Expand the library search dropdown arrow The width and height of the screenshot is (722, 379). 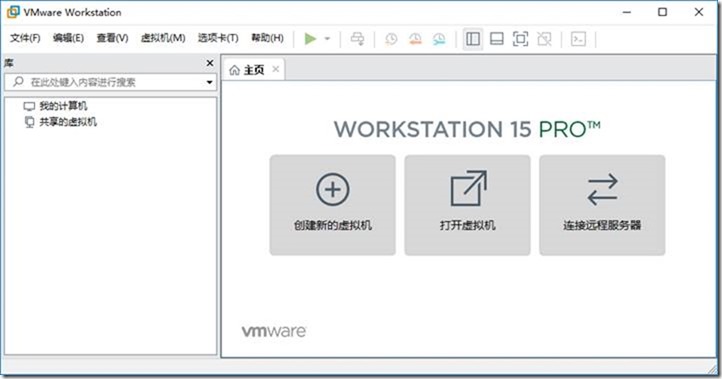[x=210, y=82]
